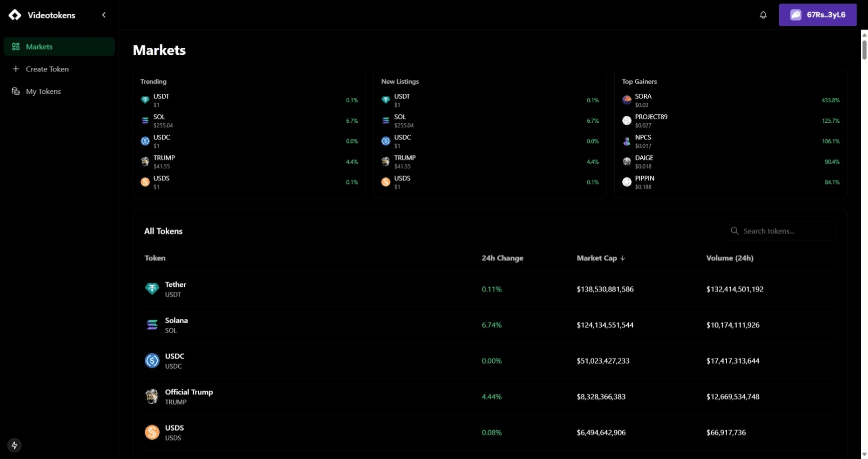This screenshot has height=459, width=868.
Task: Click USDC icon in Trending
Action: pyautogui.click(x=145, y=141)
